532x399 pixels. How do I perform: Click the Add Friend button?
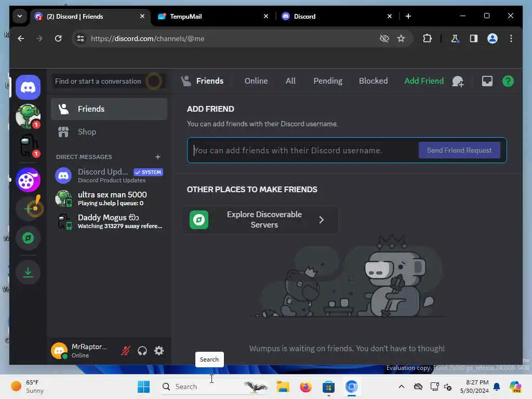point(424,81)
